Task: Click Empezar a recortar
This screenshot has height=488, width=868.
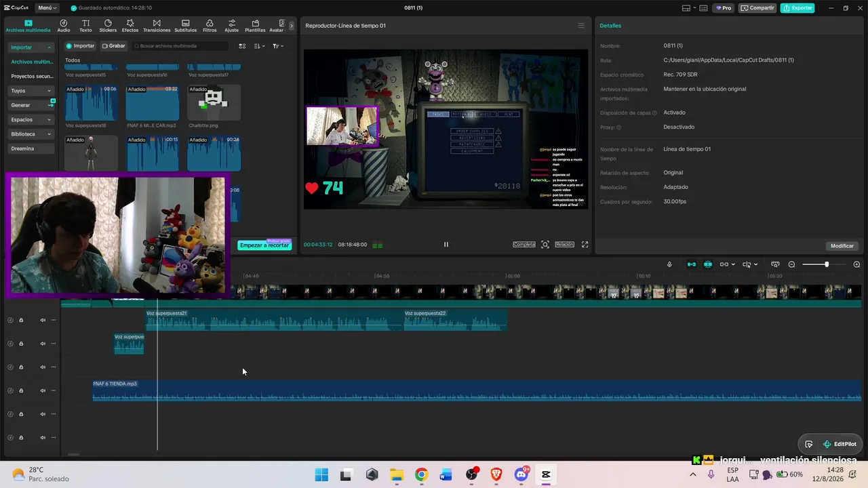Action: point(264,245)
